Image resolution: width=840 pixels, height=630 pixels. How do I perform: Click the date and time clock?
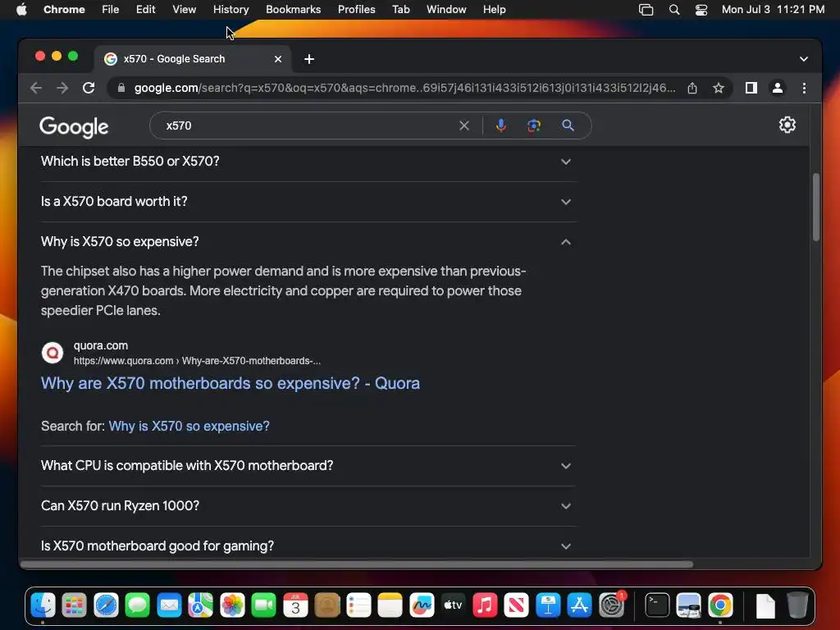pyautogui.click(x=773, y=10)
